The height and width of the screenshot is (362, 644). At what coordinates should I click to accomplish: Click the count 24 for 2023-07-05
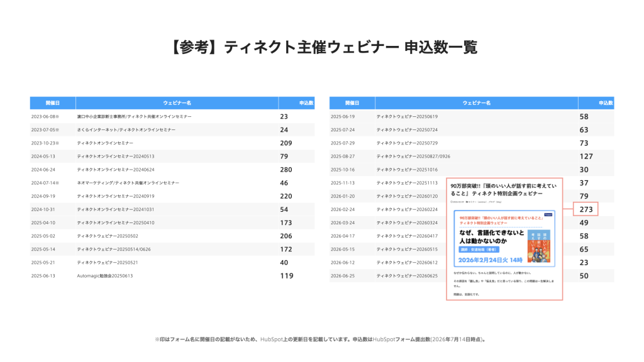click(x=284, y=129)
